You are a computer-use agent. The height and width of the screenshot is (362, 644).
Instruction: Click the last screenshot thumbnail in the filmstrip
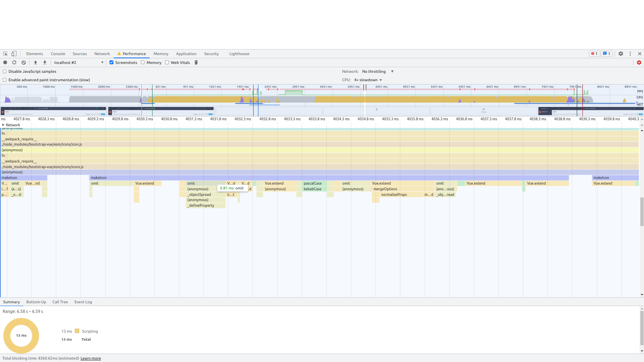point(591,111)
